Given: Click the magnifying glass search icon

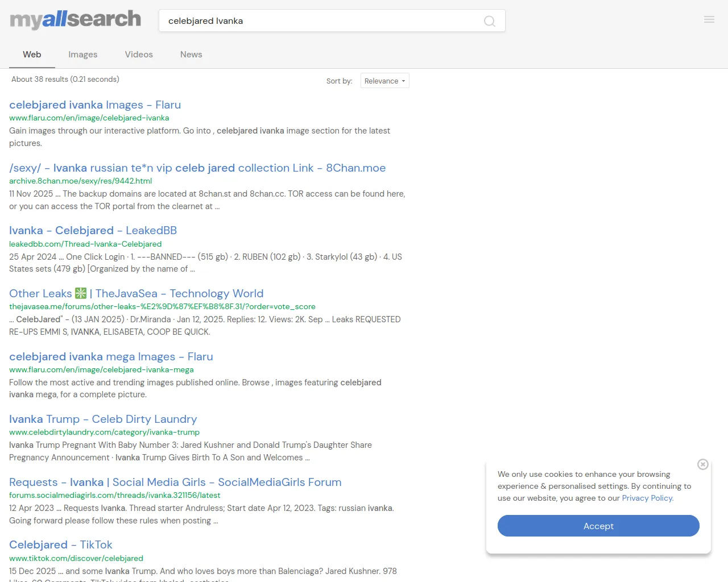Looking at the screenshot, I should point(489,21).
